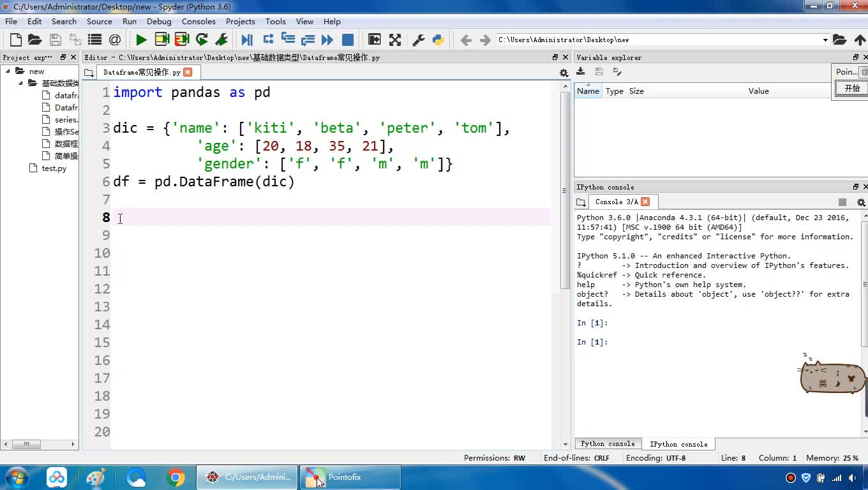Switch to the Python console tab
868x490 pixels.
(x=607, y=443)
